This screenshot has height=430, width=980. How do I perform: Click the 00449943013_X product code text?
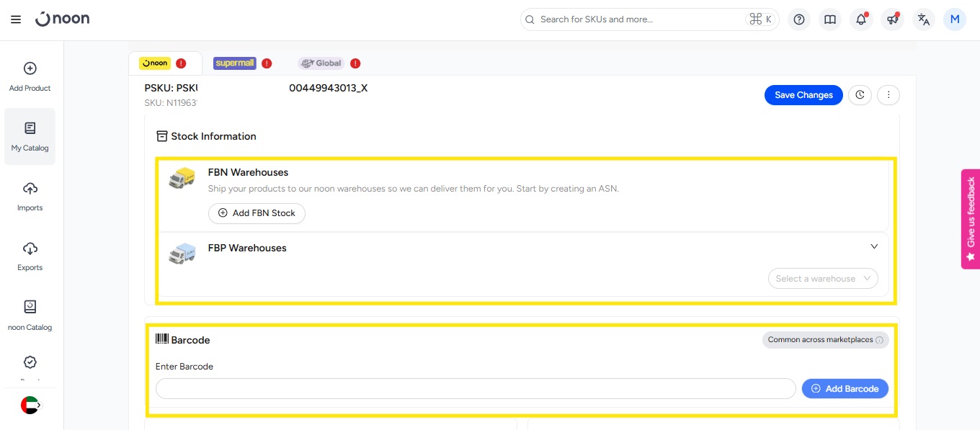(x=329, y=88)
